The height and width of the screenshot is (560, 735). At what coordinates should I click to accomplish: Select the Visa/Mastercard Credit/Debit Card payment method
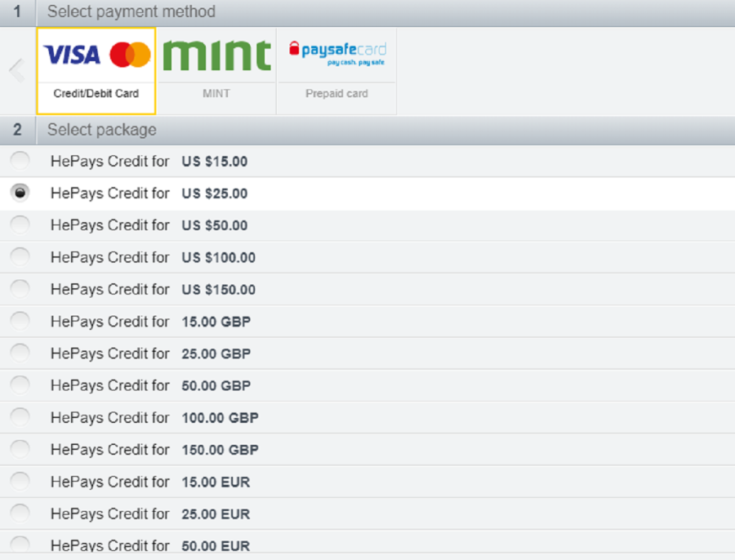(x=96, y=71)
